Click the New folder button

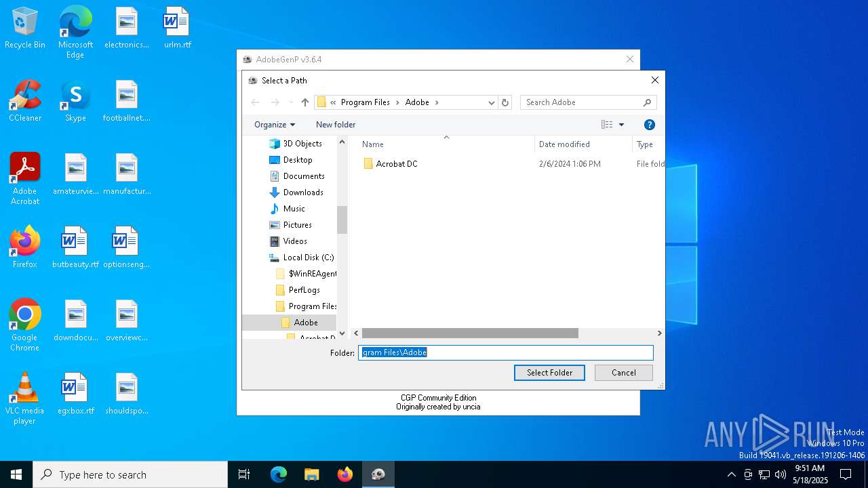pos(336,125)
